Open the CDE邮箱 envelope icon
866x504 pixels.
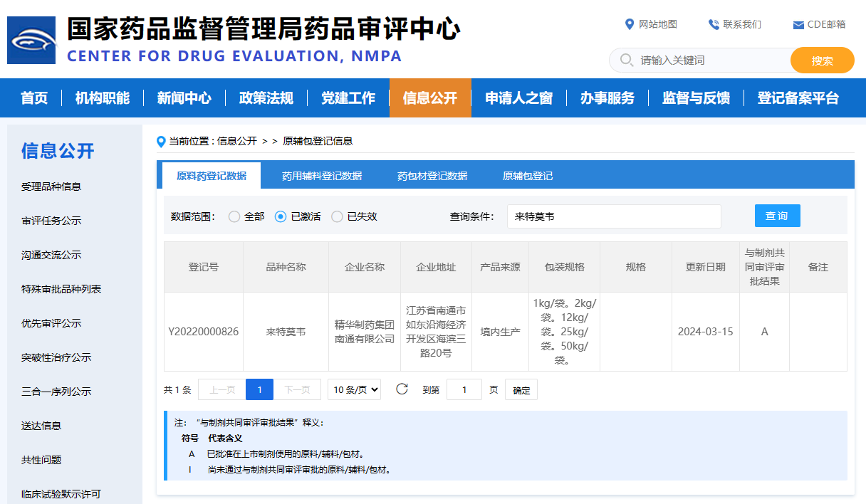point(797,23)
